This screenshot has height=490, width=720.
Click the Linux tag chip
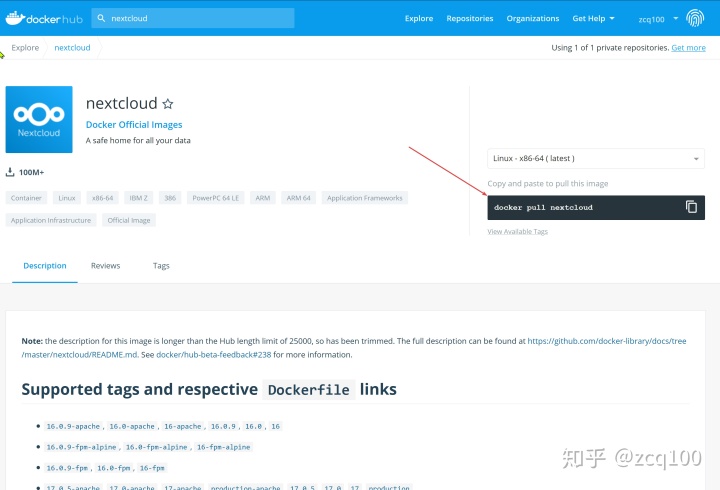67,198
